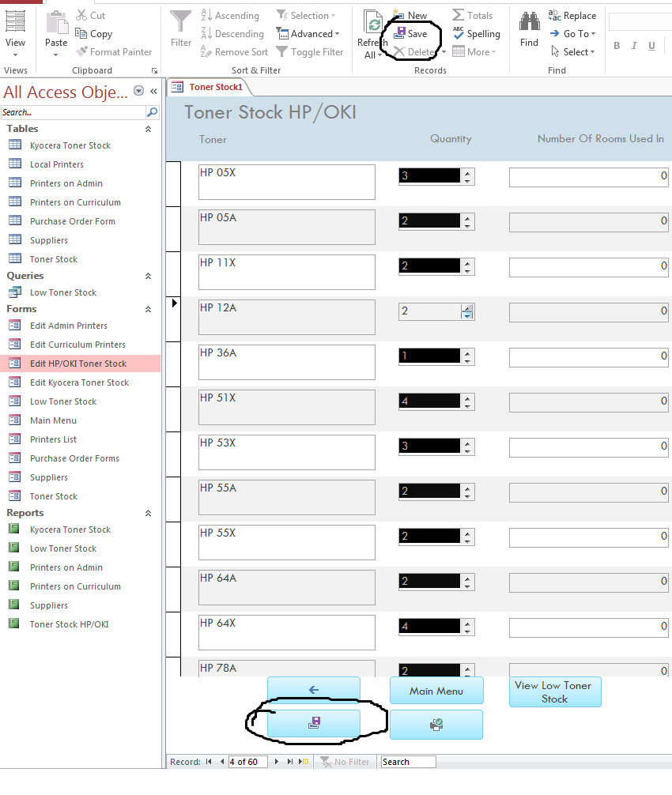Screen dimensions: 672x795
Task: Open the Edit HP/OKI Toner Stock form
Action: pyautogui.click(x=78, y=364)
